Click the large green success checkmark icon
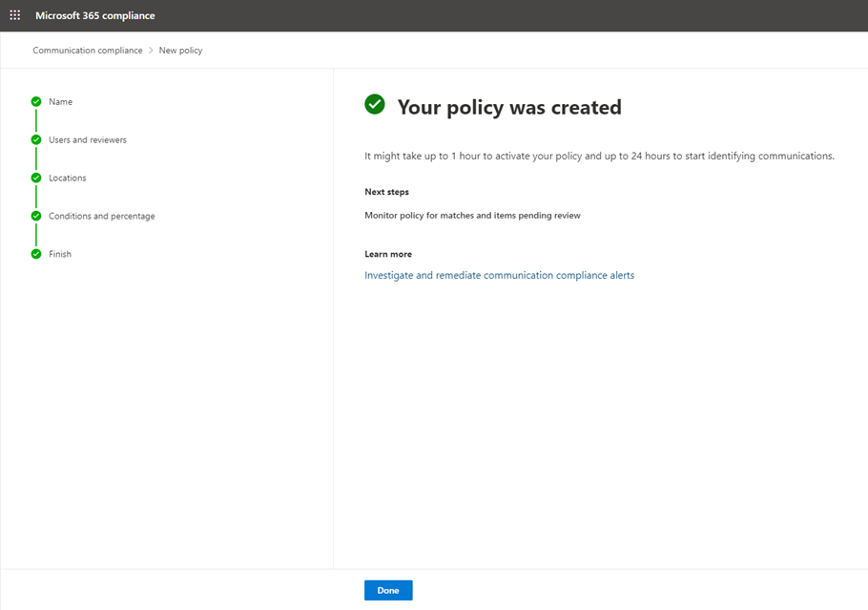This screenshot has height=610, width=868. pos(375,104)
